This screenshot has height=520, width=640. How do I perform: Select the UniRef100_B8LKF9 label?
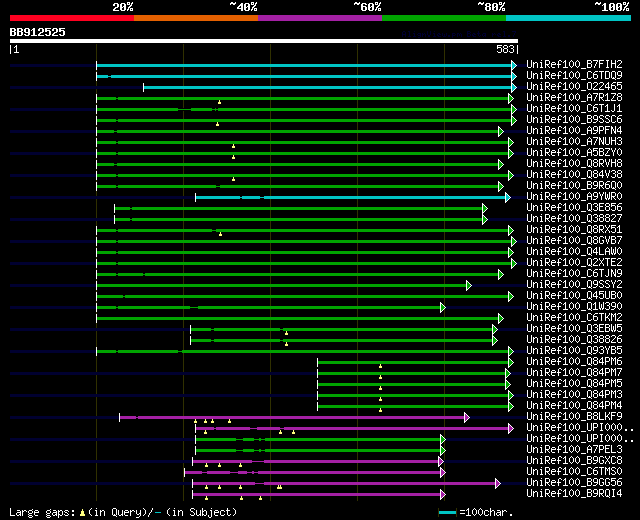click(574, 417)
